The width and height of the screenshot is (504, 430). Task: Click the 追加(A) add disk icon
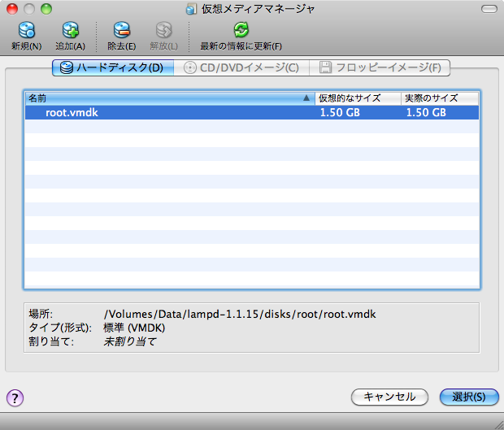tap(70, 30)
